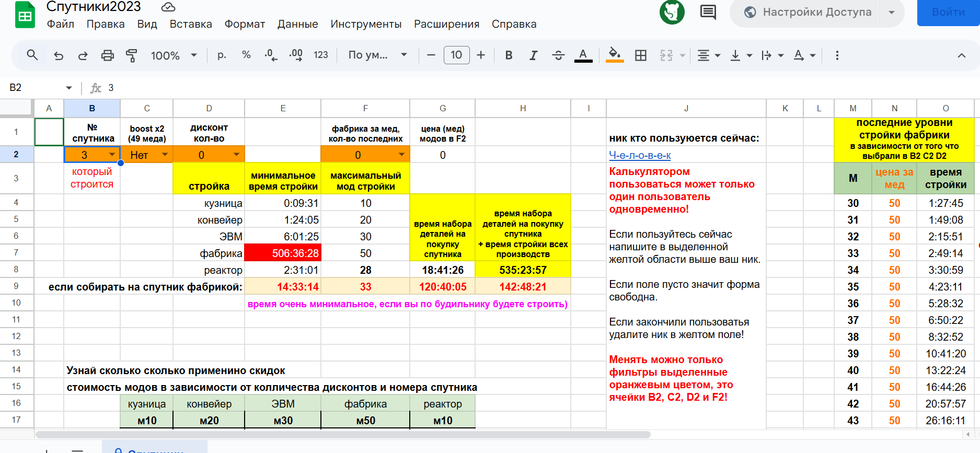Click the font size input field

coord(456,55)
